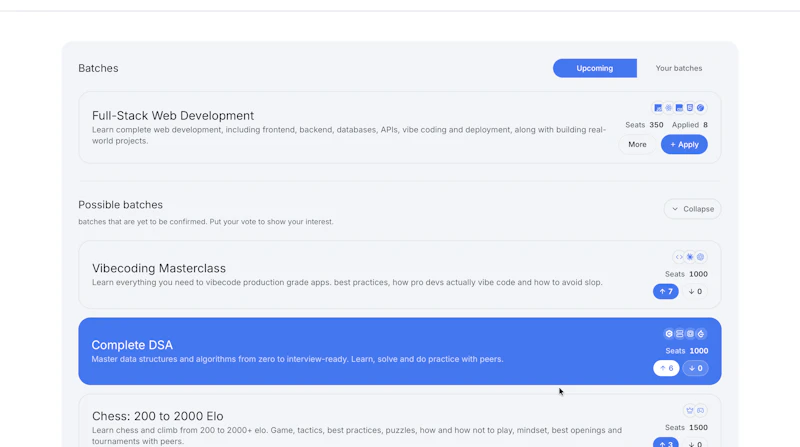Click the Vibecoding Masterclass description text
The image size is (800, 447).
click(347, 282)
